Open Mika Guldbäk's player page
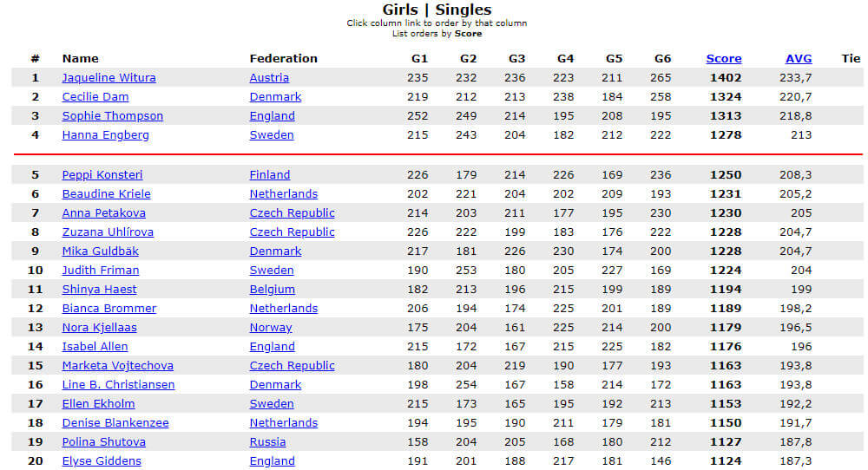This screenshot has width=868, height=470. (100, 251)
